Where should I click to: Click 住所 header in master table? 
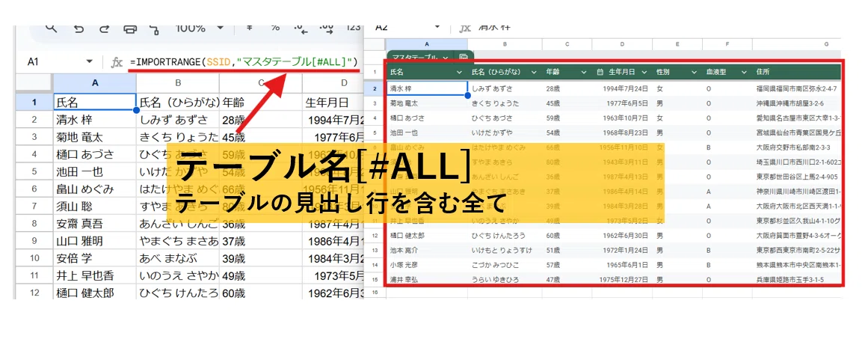(763, 72)
